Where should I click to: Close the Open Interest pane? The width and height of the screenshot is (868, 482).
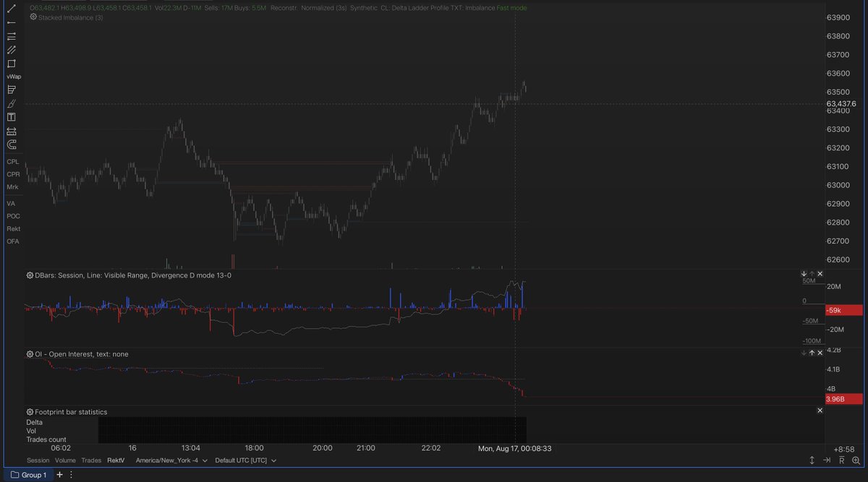820,353
